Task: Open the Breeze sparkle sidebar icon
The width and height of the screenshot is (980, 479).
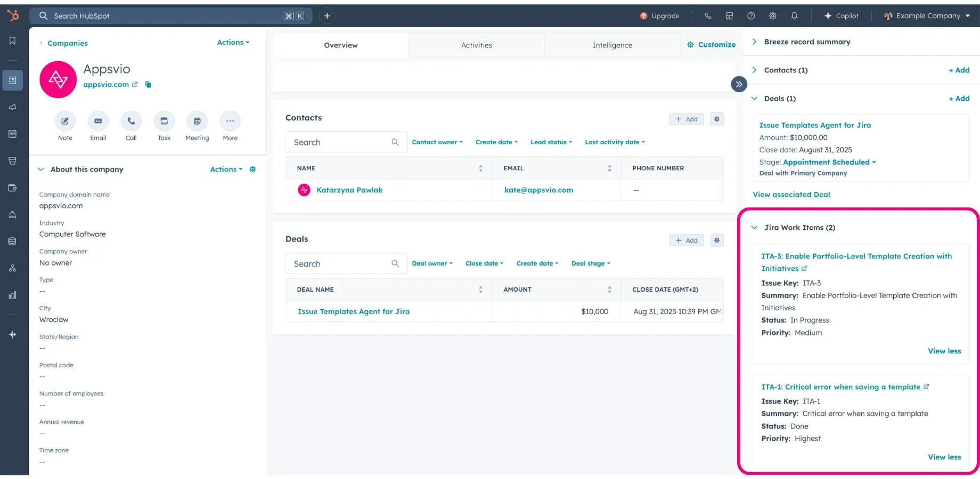Action: (12, 335)
